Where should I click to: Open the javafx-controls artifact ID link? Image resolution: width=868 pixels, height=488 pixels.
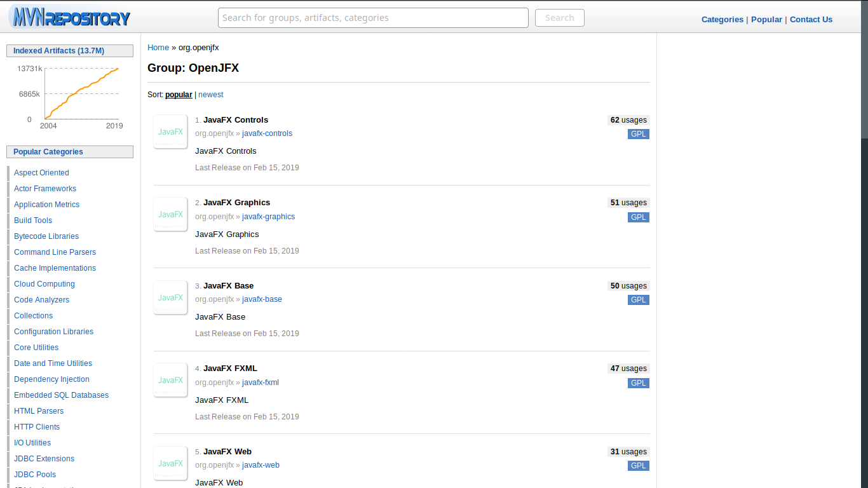pyautogui.click(x=268, y=133)
